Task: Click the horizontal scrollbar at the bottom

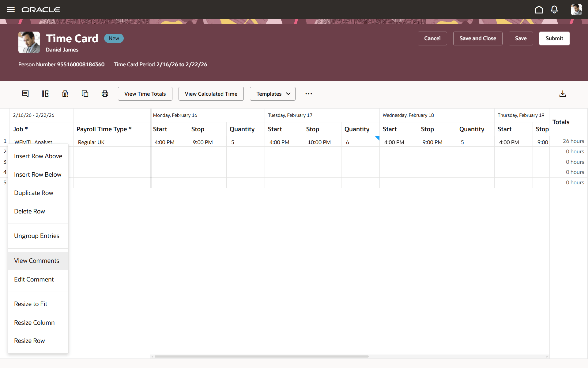Action: [260, 356]
